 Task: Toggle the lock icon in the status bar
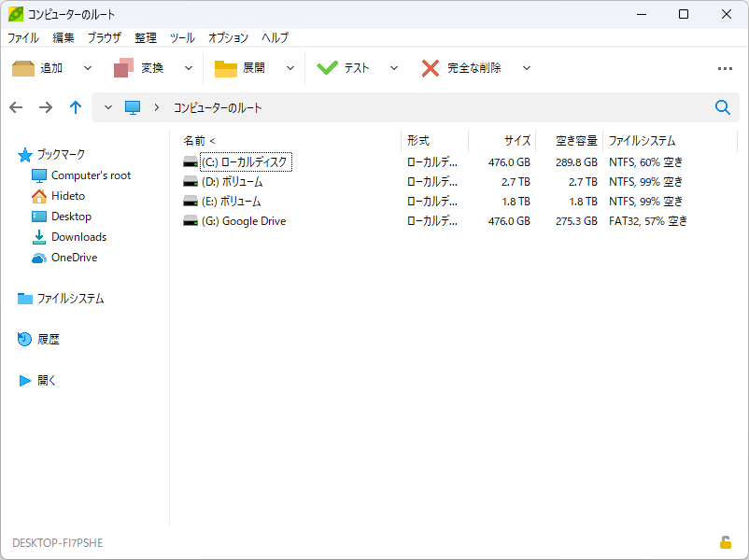pyautogui.click(x=725, y=542)
